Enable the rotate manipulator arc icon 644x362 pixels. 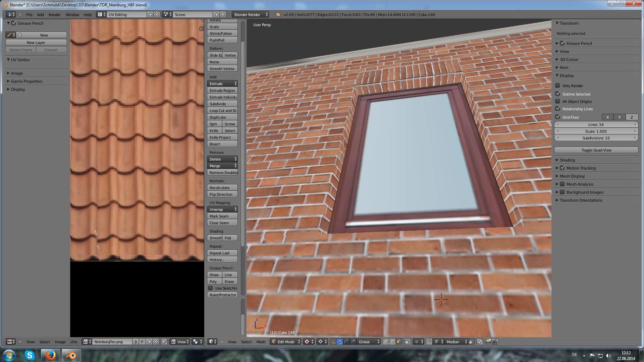tap(346, 342)
